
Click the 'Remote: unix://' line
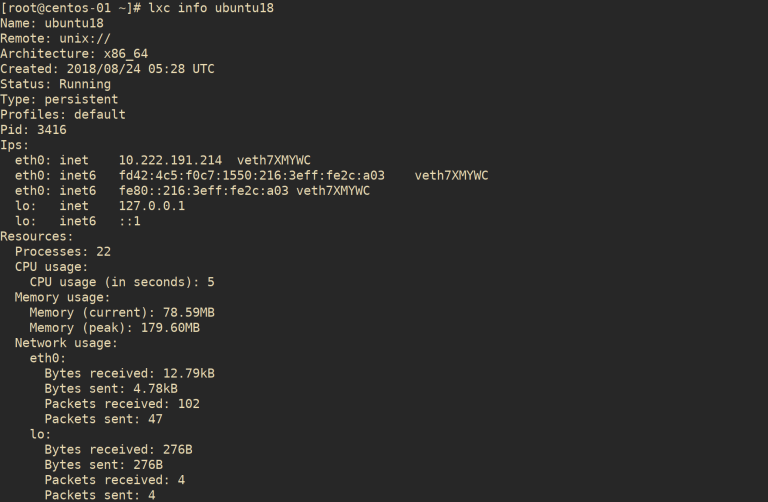pos(55,38)
